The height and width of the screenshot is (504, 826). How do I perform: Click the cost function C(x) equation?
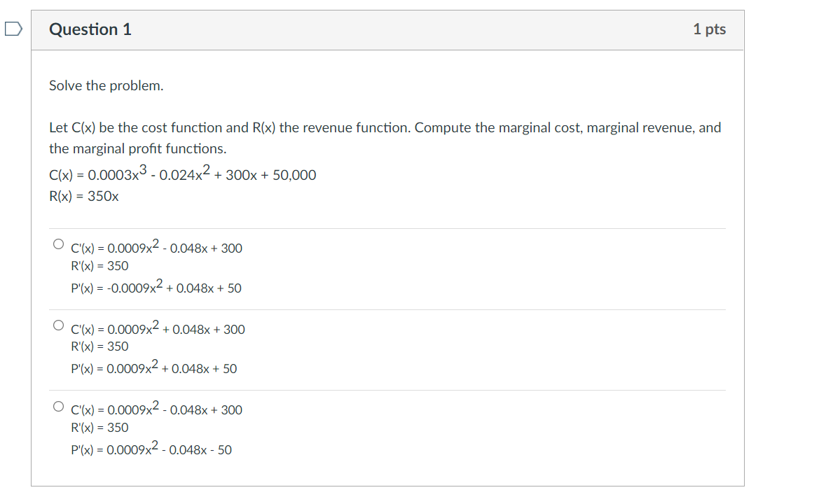point(182,175)
